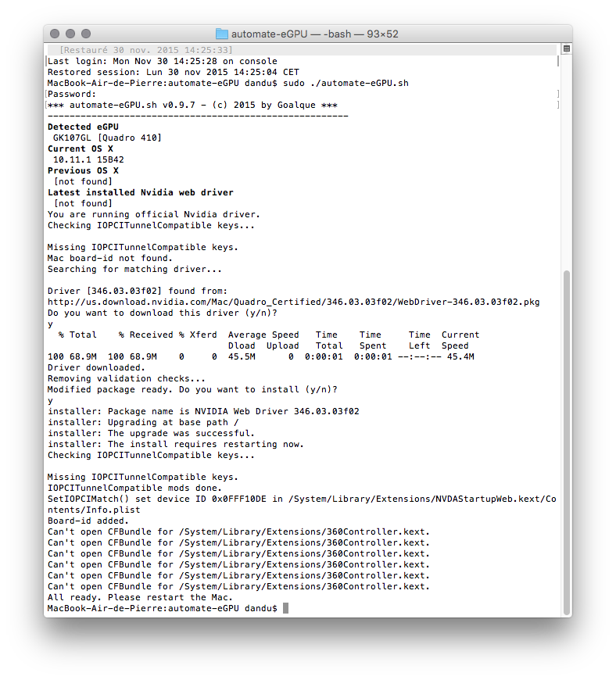Viewport: 616px width, 680px height.
Task: Click 'Modified package ready. Do you want to install' line
Action: point(192,389)
